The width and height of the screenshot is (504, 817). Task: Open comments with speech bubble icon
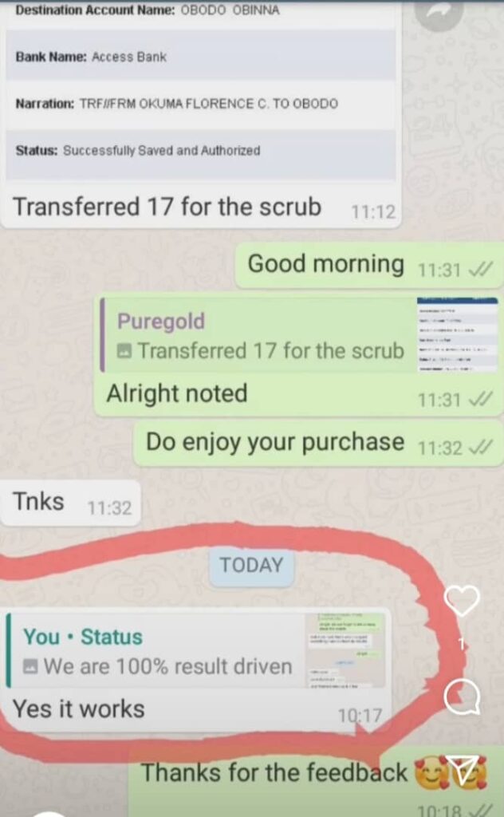(x=462, y=697)
